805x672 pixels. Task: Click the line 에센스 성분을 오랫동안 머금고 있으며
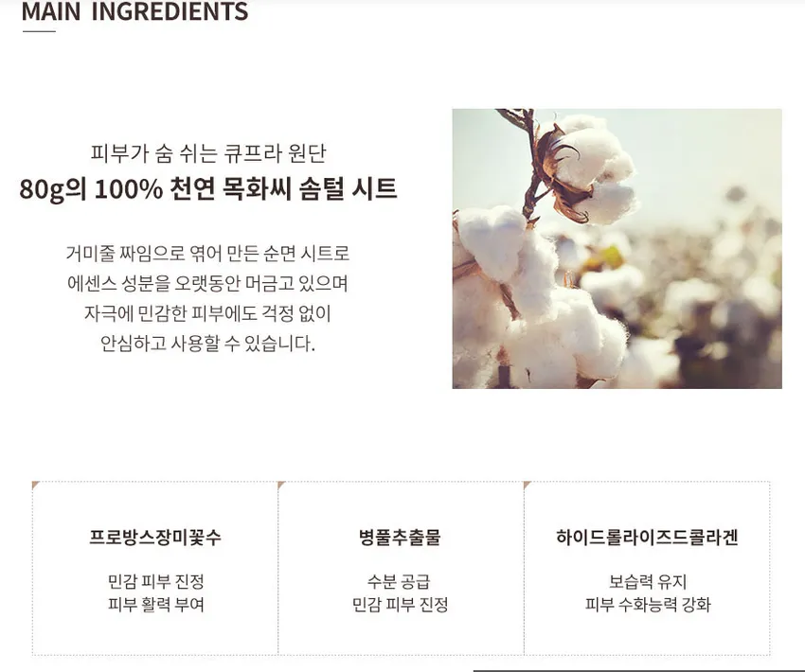(208, 283)
